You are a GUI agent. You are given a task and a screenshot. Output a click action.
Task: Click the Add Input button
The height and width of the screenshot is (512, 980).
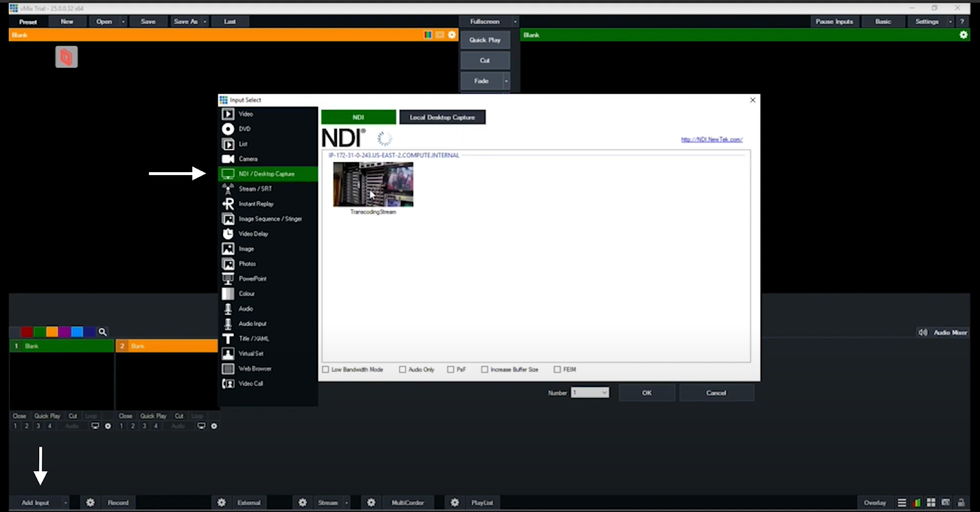pyautogui.click(x=36, y=503)
